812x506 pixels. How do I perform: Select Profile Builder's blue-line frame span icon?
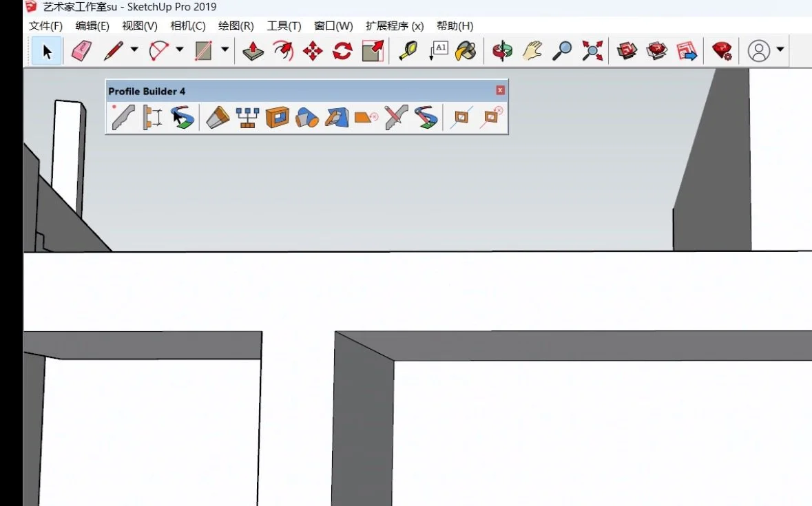click(461, 118)
